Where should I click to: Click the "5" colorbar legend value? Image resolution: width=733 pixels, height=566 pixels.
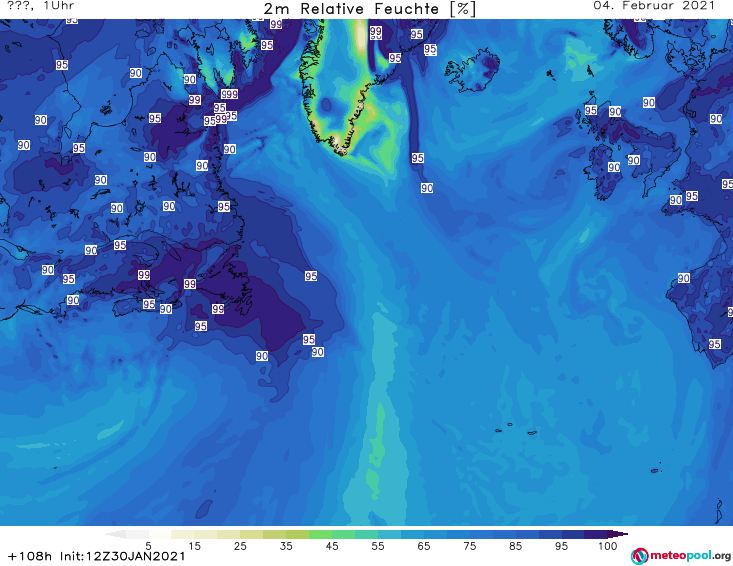coord(148,545)
